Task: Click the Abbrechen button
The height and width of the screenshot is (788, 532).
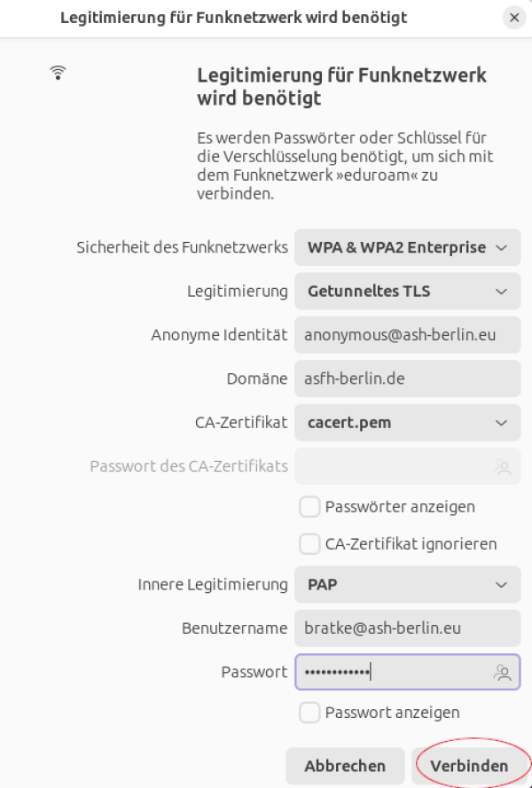Action: pyautogui.click(x=345, y=766)
